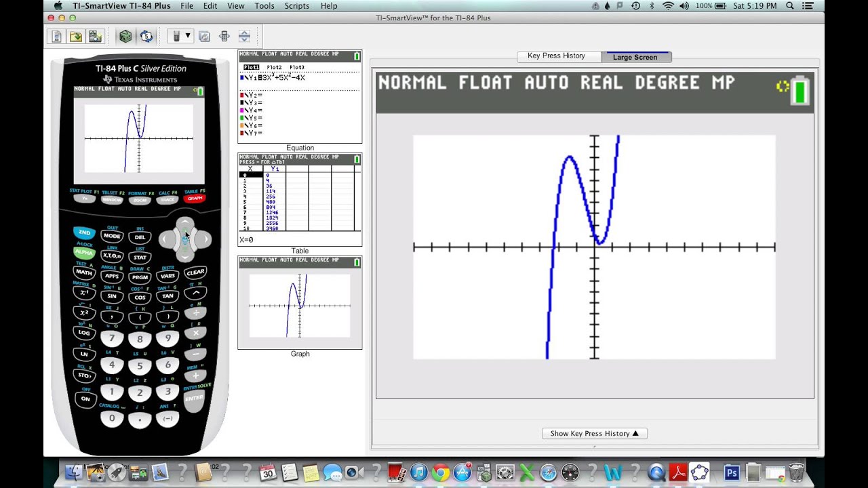Viewport: 868px width, 488px height.
Task: Click the red GRAPH calculator key
Action: point(195,198)
